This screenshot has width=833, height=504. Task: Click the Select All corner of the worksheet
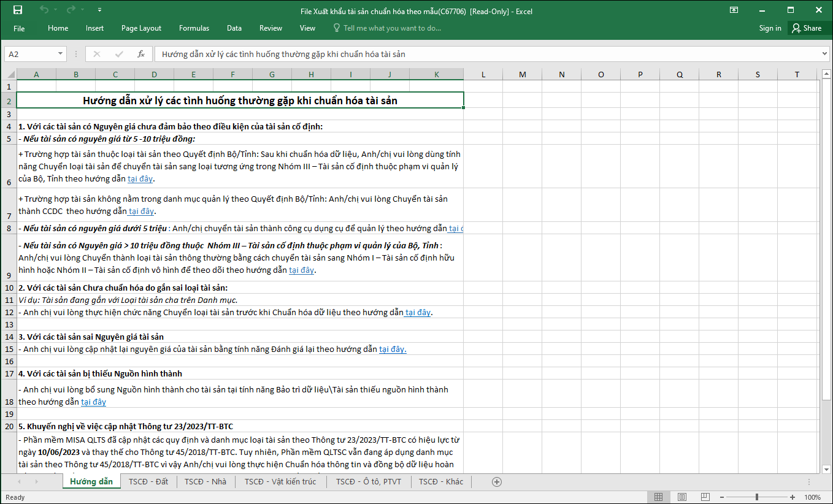pos(9,75)
